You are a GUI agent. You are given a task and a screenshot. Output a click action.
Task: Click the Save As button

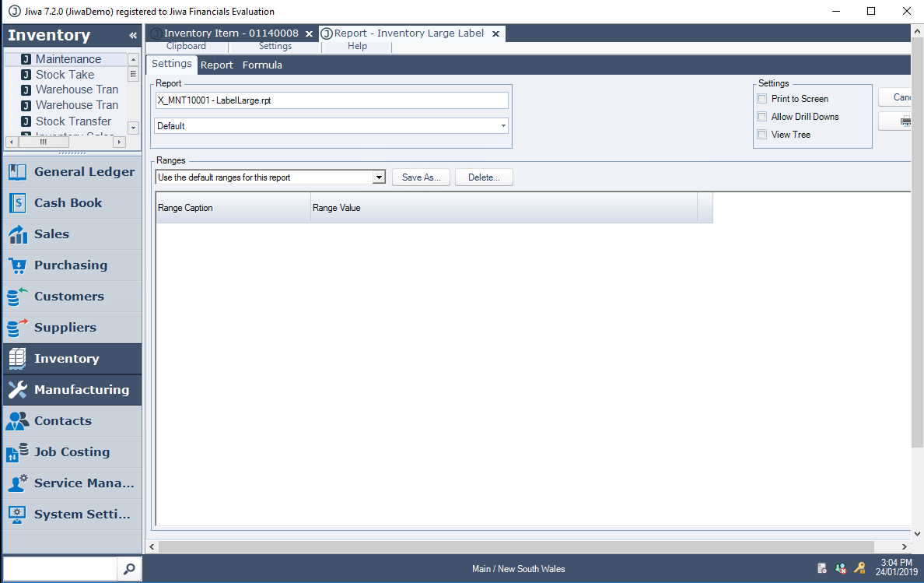[422, 177]
